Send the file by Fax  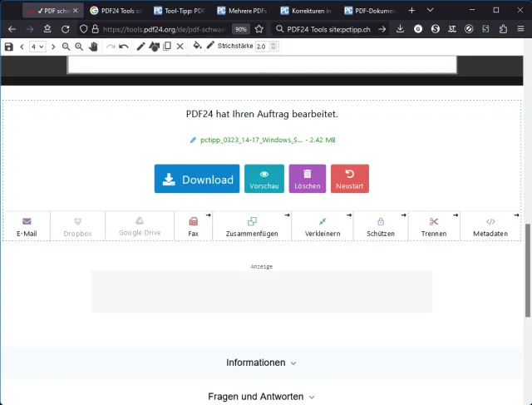[194, 226]
